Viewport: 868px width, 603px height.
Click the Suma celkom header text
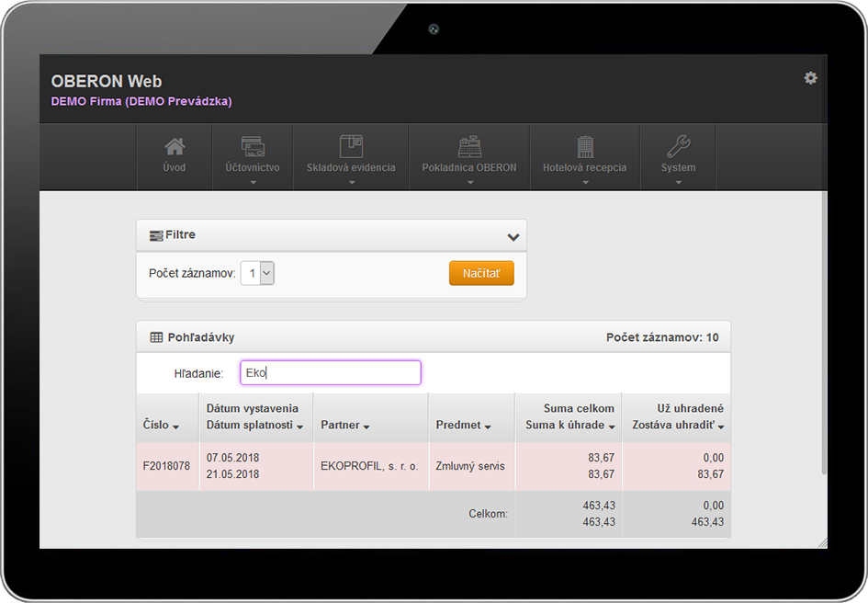tap(579, 408)
